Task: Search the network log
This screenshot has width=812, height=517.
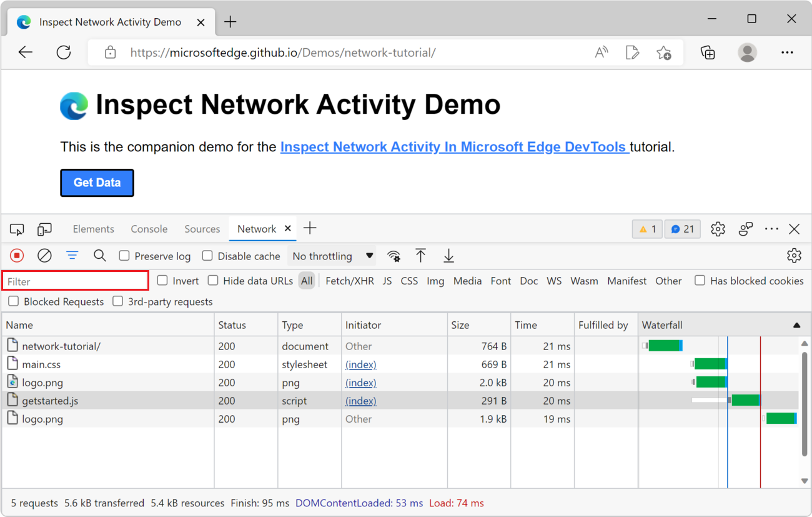Action: (x=100, y=256)
